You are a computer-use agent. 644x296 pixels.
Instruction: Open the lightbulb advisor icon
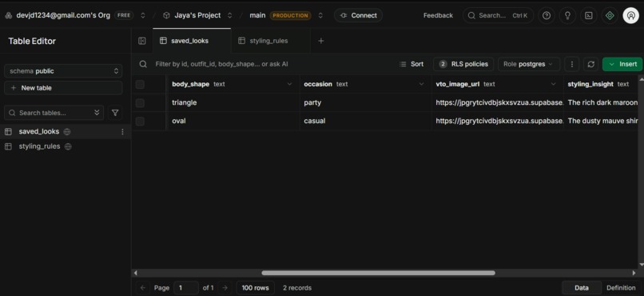coord(567,16)
